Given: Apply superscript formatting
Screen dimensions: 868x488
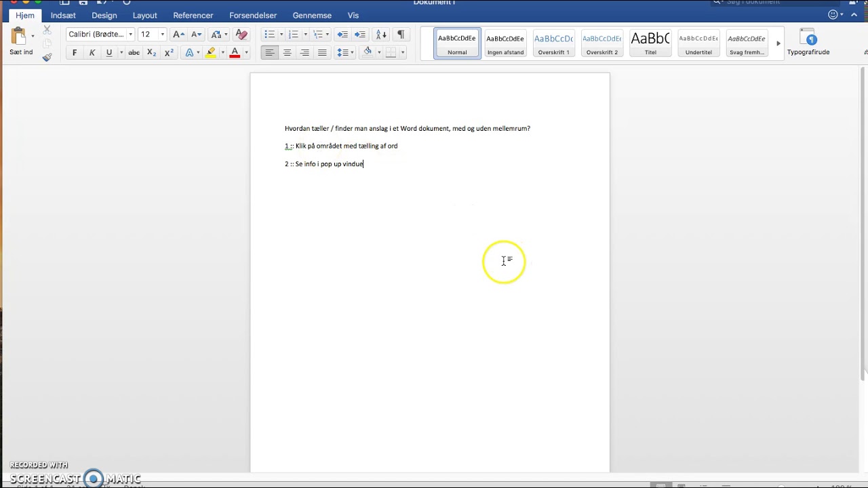Looking at the screenshot, I should [x=169, y=52].
